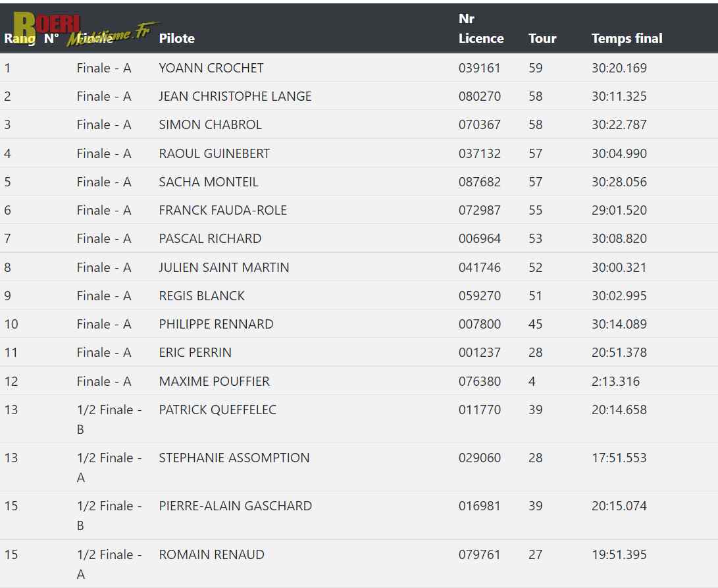
Task: Click final time 30:28.056
Action: (619, 182)
